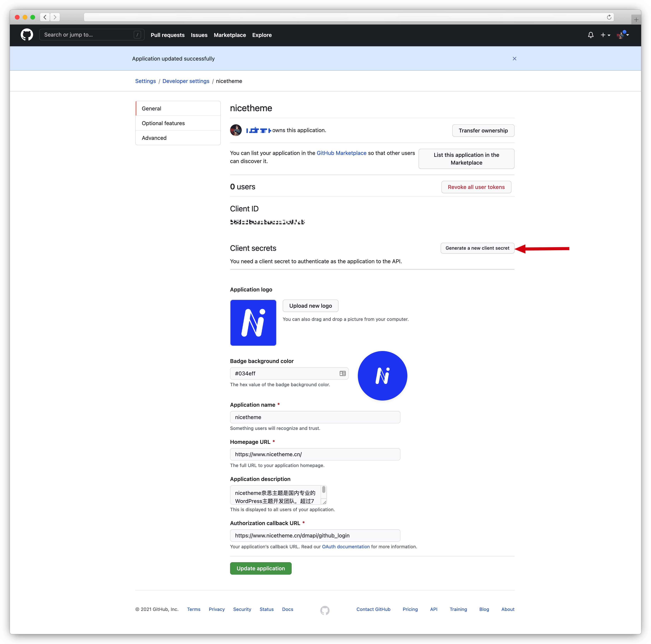Screen dimensions: 651x644
Task: Open the Privacy footer link
Action: point(217,609)
